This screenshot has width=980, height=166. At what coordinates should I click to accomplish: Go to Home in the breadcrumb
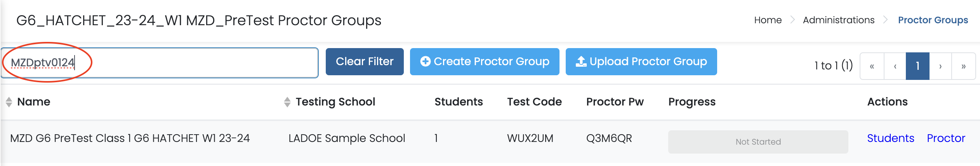pos(768,20)
